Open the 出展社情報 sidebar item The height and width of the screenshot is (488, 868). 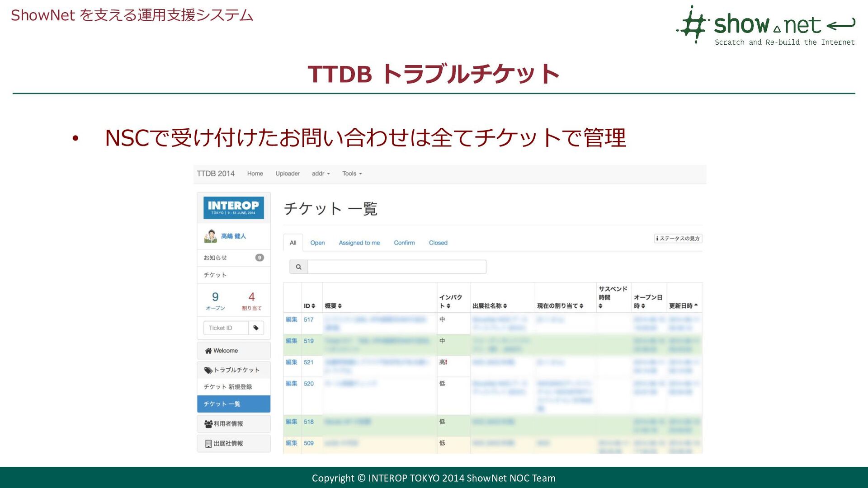tap(234, 444)
